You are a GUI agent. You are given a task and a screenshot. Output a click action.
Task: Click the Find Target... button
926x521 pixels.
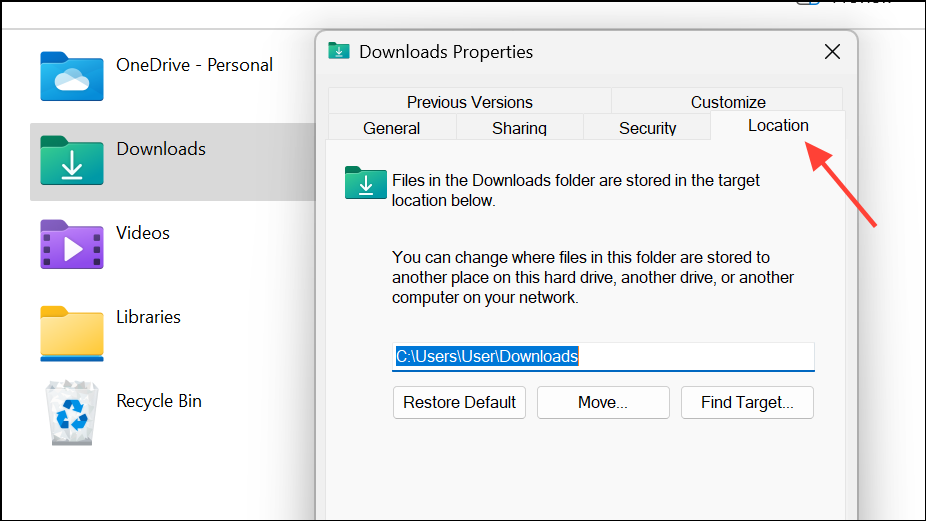tap(747, 402)
